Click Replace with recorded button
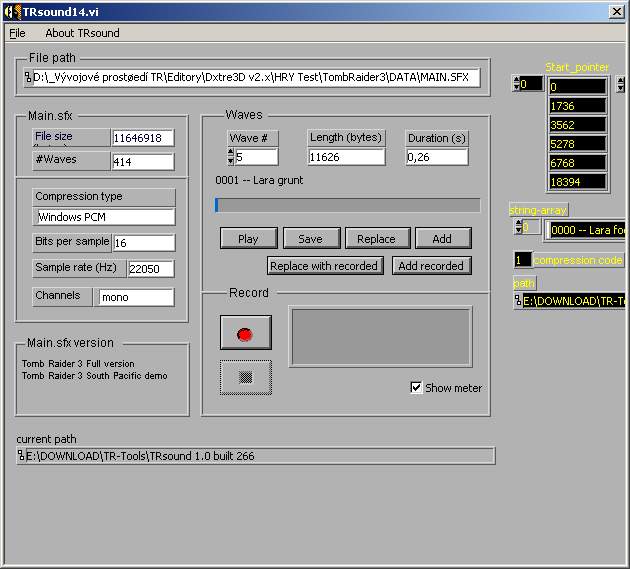The width and height of the screenshot is (630, 569). [x=325, y=266]
